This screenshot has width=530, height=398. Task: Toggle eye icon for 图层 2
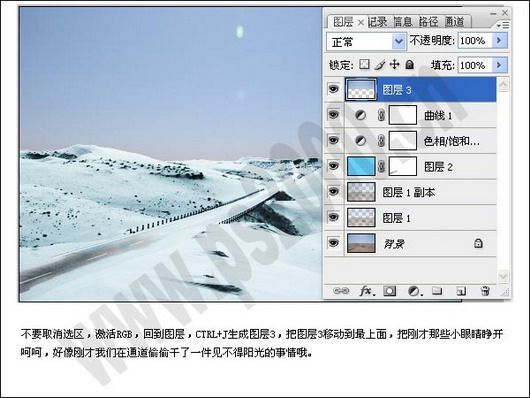coord(334,166)
